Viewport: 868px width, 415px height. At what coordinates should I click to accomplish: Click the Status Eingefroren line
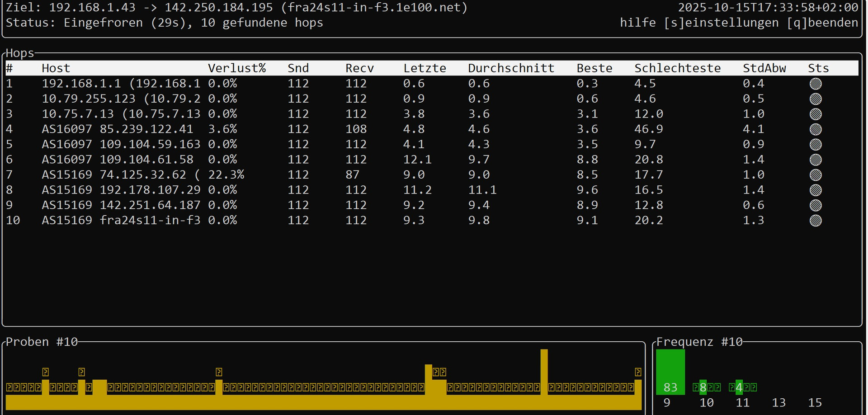(x=165, y=23)
